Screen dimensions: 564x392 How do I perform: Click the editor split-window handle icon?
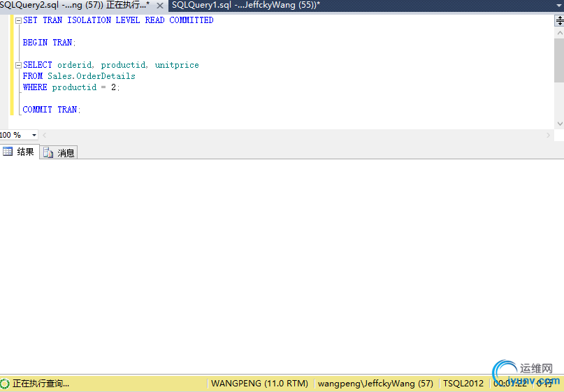click(x=559, y=20)
